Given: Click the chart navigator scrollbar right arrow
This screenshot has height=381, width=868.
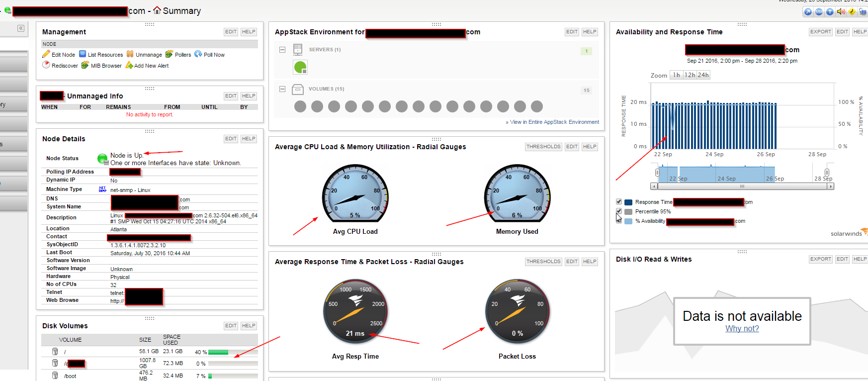Looking at the screenshot, I should point(830,187).
